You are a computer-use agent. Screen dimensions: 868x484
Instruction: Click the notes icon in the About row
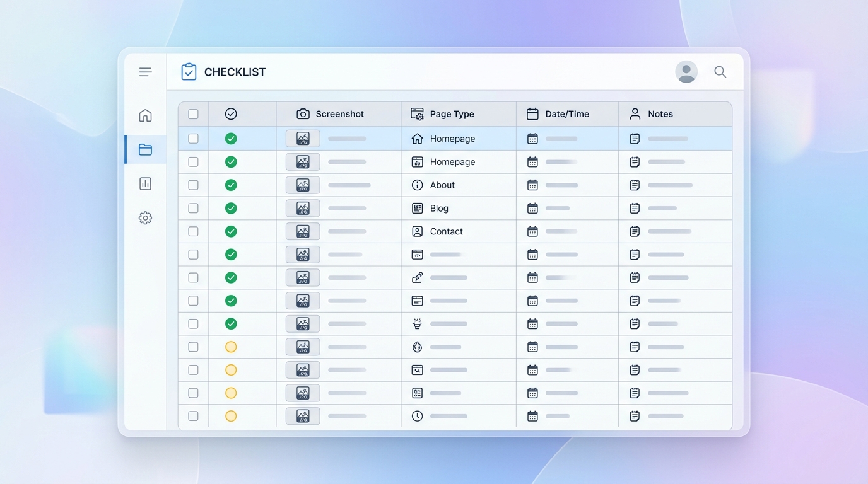[x=635, y=185]
